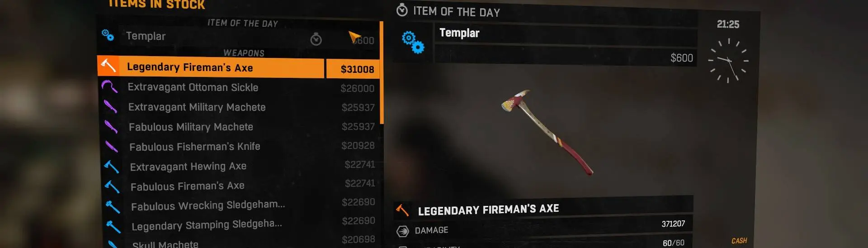The image size is (868, 248).
Task: Click the purple sickle icon beside Ottoman Sickle
Action: click(109, 86)
